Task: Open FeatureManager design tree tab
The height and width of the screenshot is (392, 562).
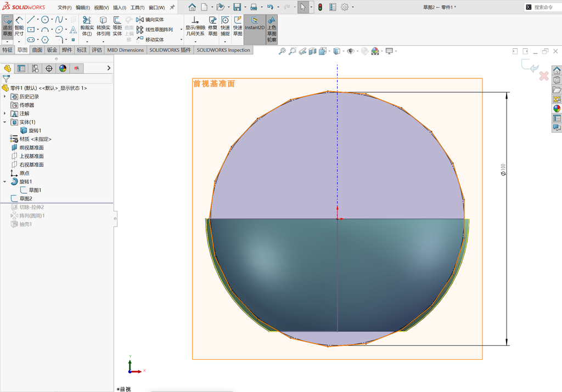Action: click(8, 69)
